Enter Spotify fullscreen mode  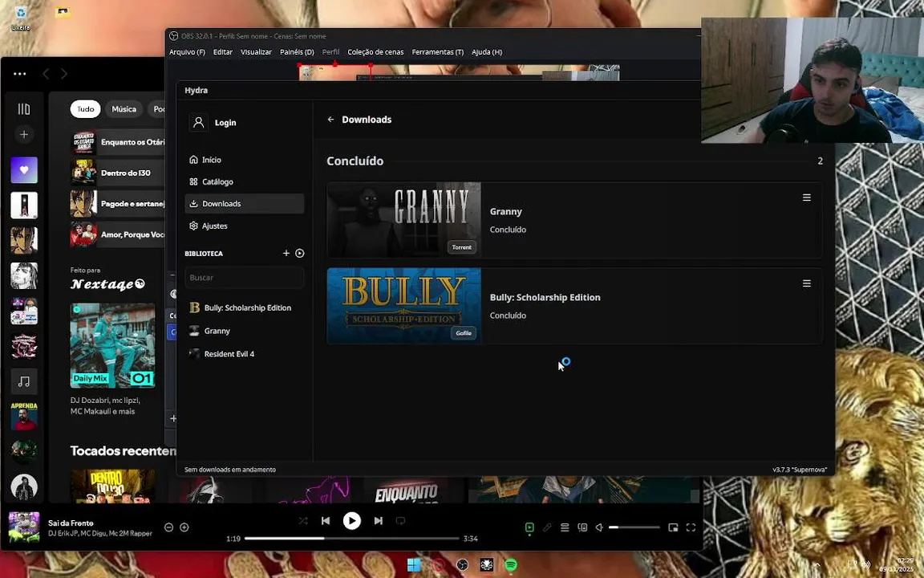691,527
